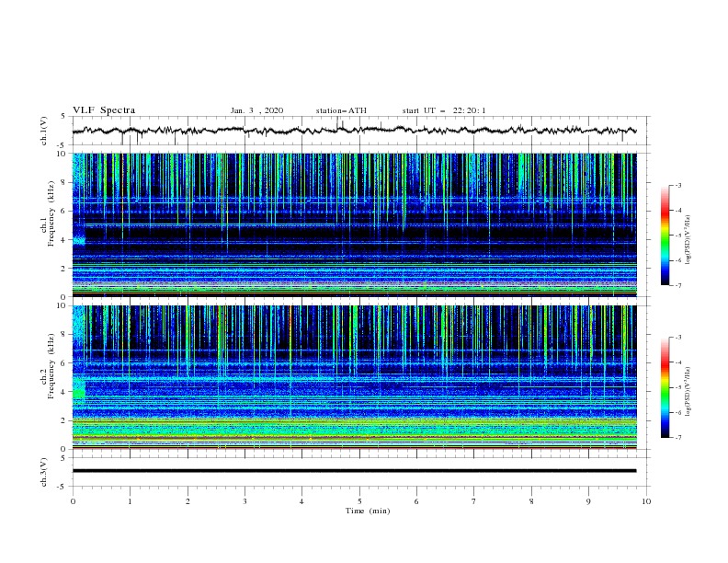Screen dimensions: 728x563
Task: Click the '6' kHz tick on ch.2 frequency axis
Action: (63, 362)
